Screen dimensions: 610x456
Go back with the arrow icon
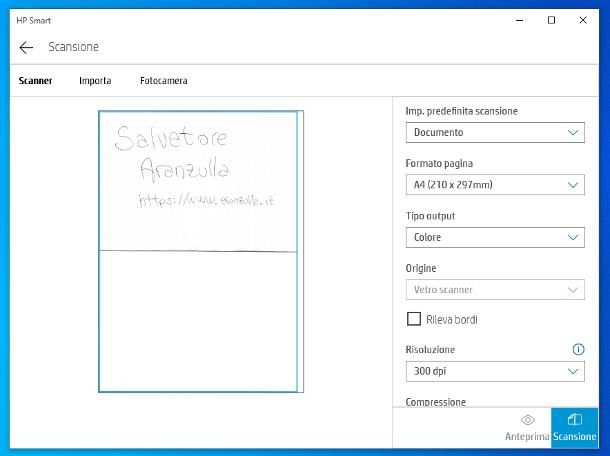[x=26, y=47]
